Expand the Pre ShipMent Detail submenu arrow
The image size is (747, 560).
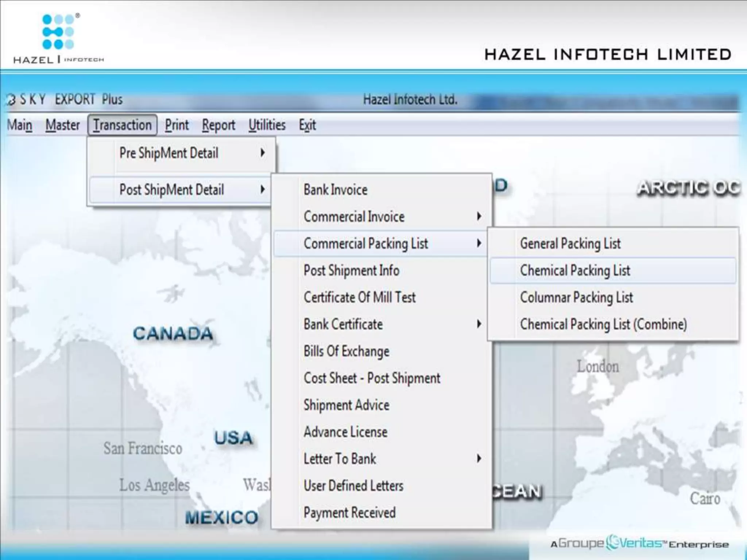click(262, 153)
